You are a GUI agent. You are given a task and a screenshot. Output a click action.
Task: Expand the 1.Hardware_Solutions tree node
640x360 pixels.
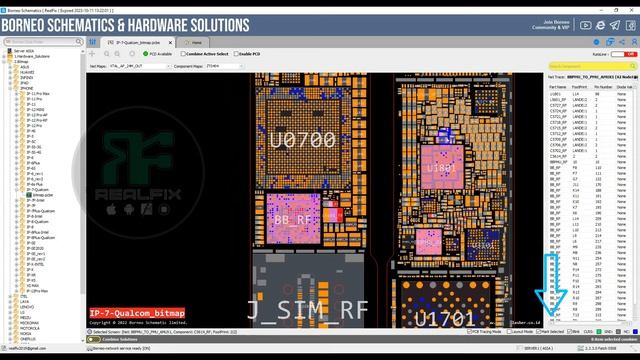tap(4, 56)
